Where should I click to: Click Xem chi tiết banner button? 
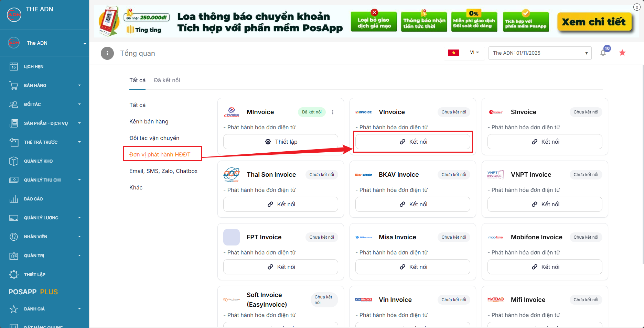[x=594, y=22]
